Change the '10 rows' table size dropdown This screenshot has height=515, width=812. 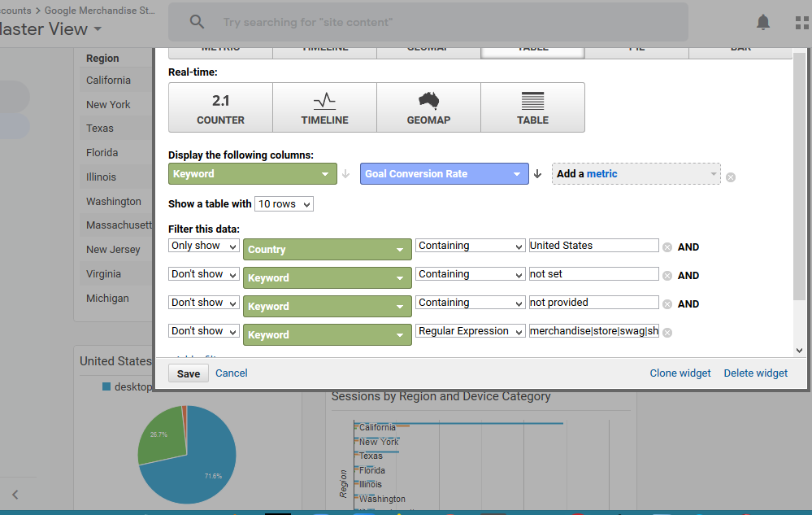[x=284, y=203]
